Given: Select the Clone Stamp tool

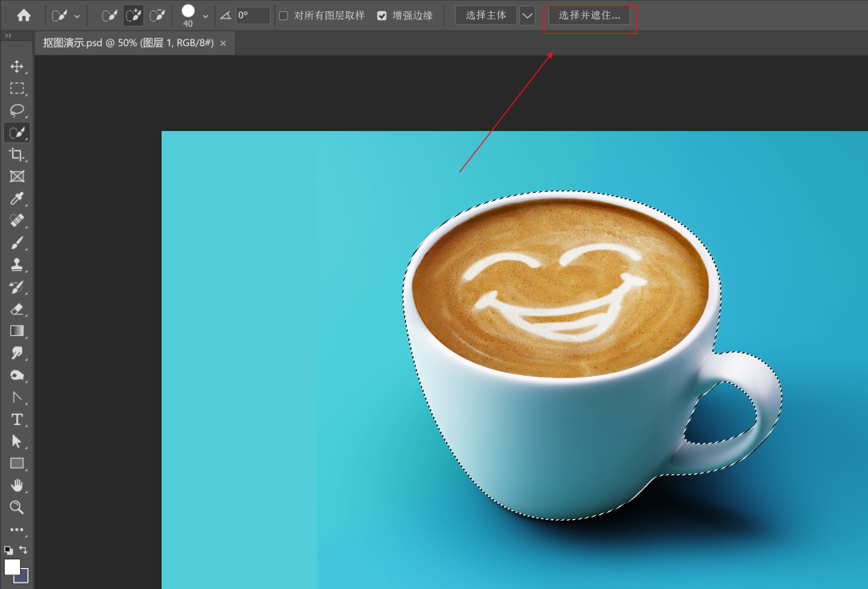Looking at the screenshot, I should point(16,264).
